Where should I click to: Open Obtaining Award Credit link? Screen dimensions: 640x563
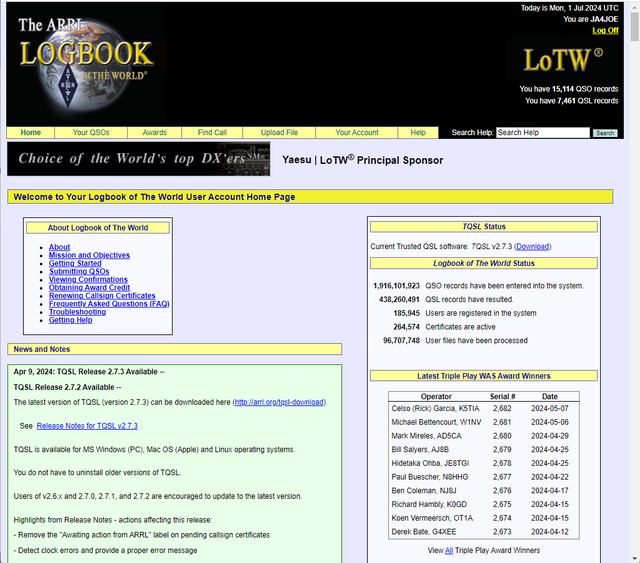[89, 288]
